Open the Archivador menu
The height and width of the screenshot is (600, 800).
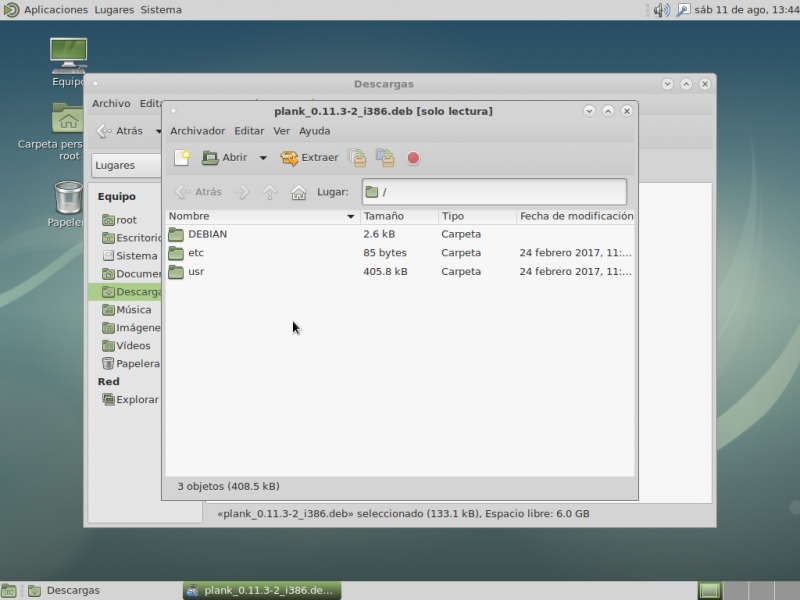click(x=197, y=131)
